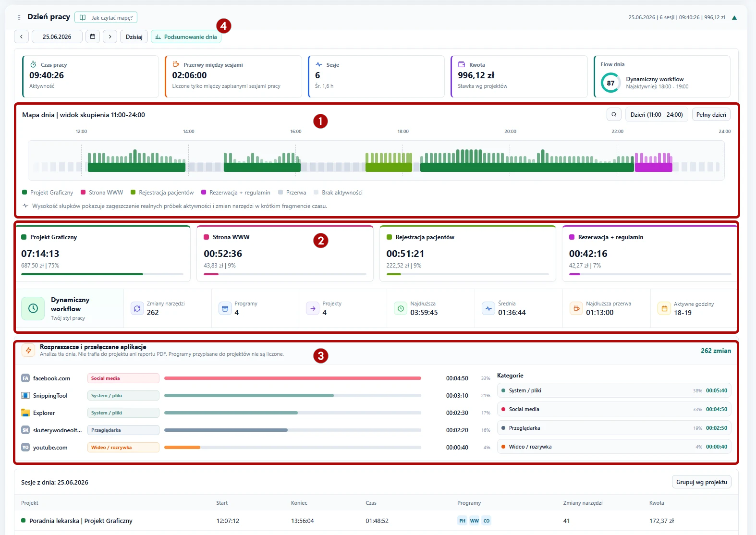Toggle Grupuj wg projektu
The height and width of the screenshot is (535, 756).
click(702, 482)
